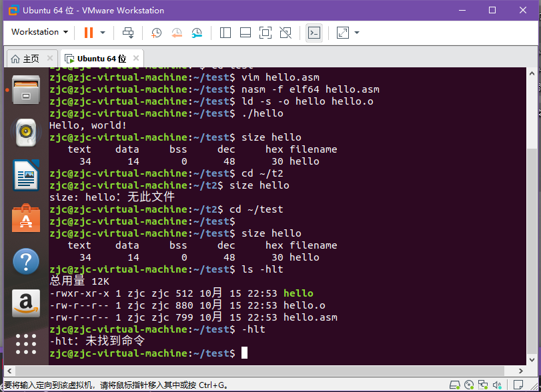Click the 'ls -hlt' command text
The width and height of the screenshot is (541, 392).
pyautogui.click(x=262, y=269)
